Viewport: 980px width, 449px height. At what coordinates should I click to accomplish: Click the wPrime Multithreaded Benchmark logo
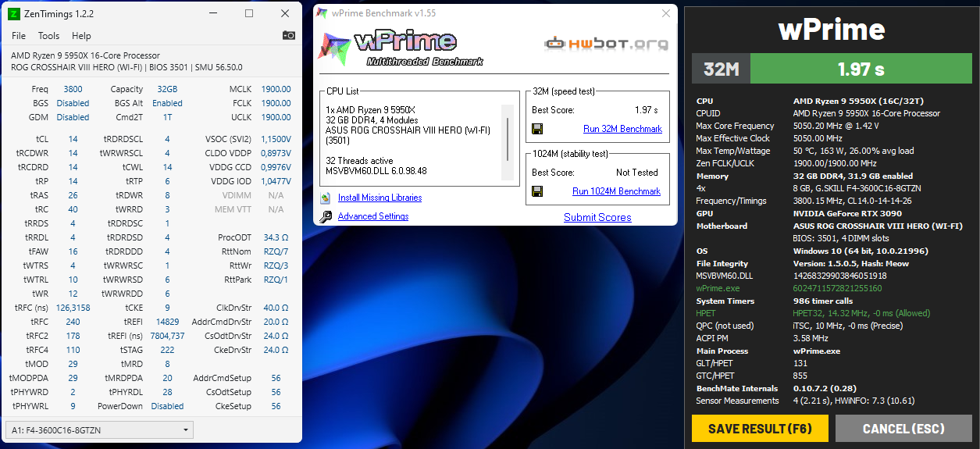click(x=401, y=47)
